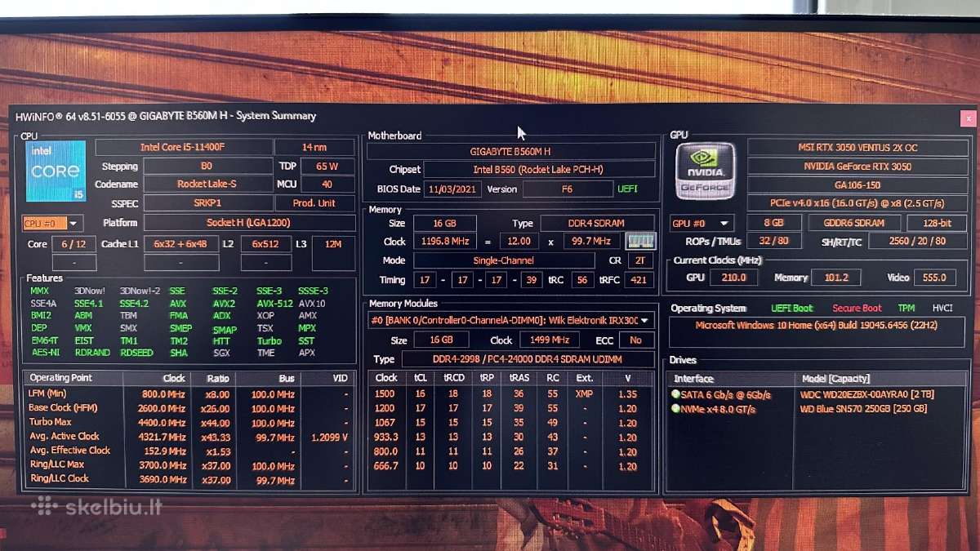Click the drives Interface column header
980x551 pixels.
pyautogui.click(x=732, y=379)
